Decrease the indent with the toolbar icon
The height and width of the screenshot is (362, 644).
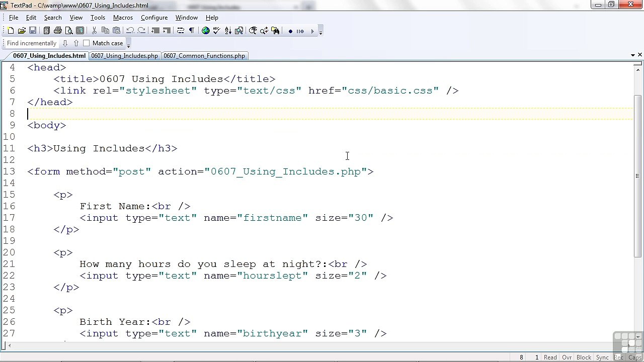[155, 31]
